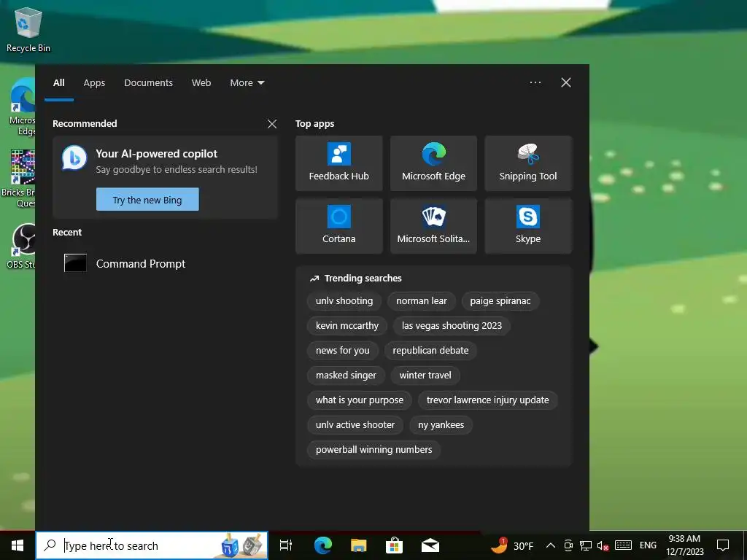
Task: Open Command Prompt from Recent
Action: tap(165, 263)
